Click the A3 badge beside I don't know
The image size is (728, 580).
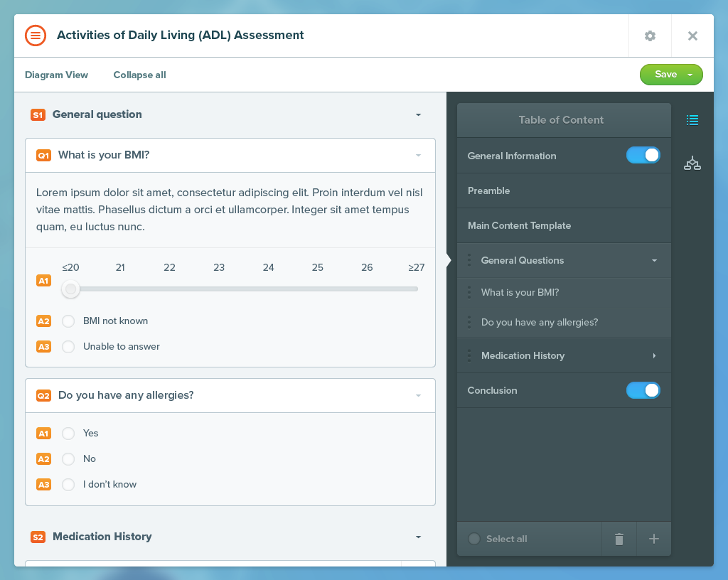(x=43, y=485)
